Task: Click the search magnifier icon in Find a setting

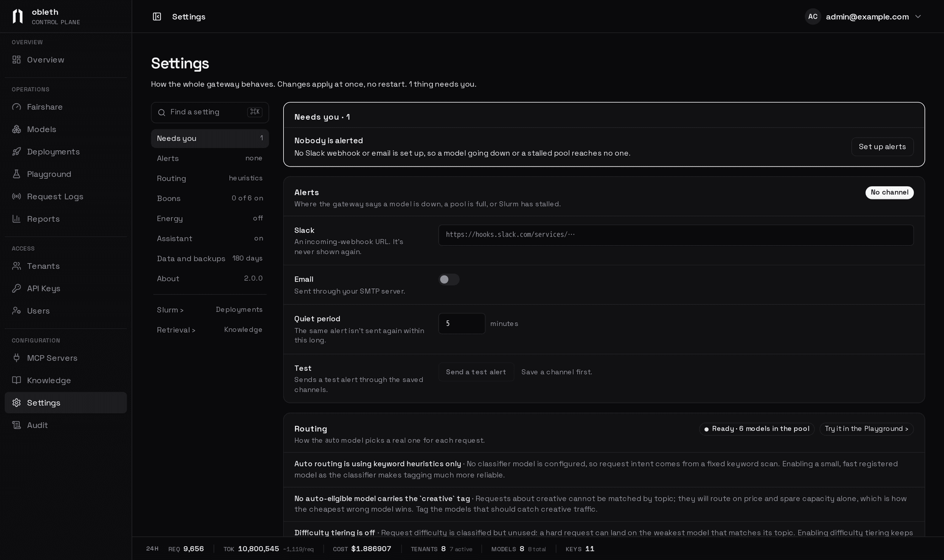Action: click(161, 112)
